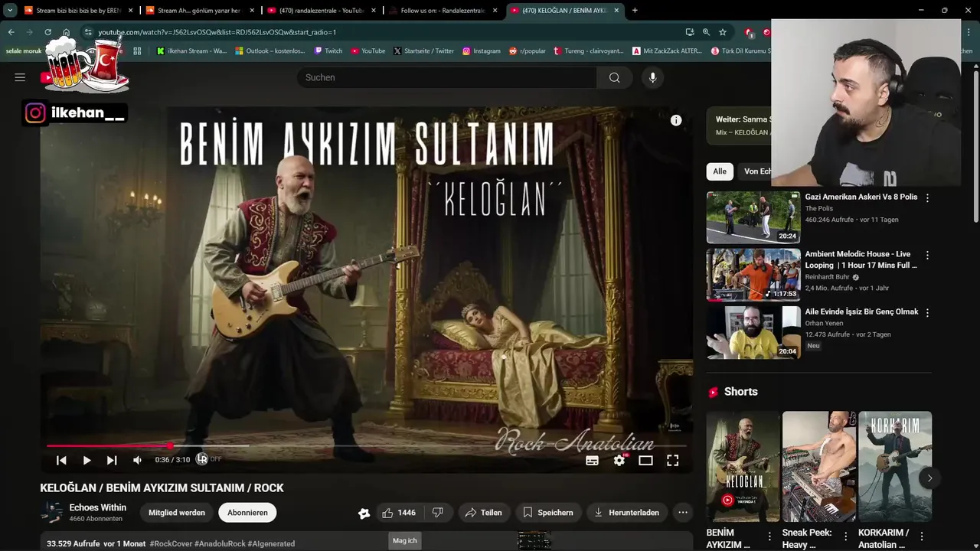Click the search magnifier button
The image size is (980, 551).
(x=614, y=77)
